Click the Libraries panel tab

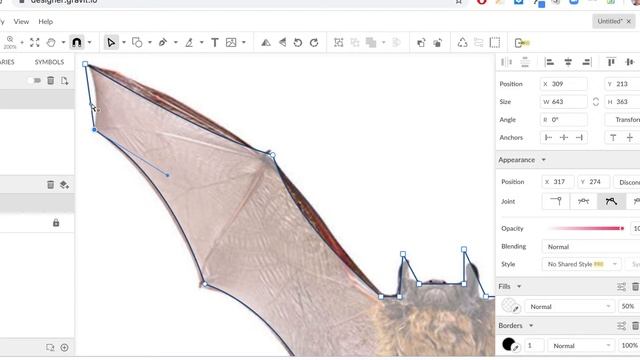7,62
